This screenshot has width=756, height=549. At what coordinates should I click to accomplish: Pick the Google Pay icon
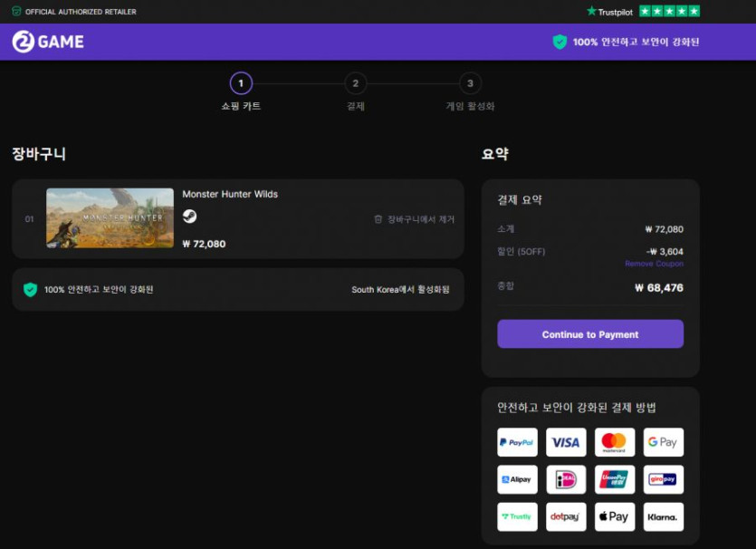[x=663, y=442]
